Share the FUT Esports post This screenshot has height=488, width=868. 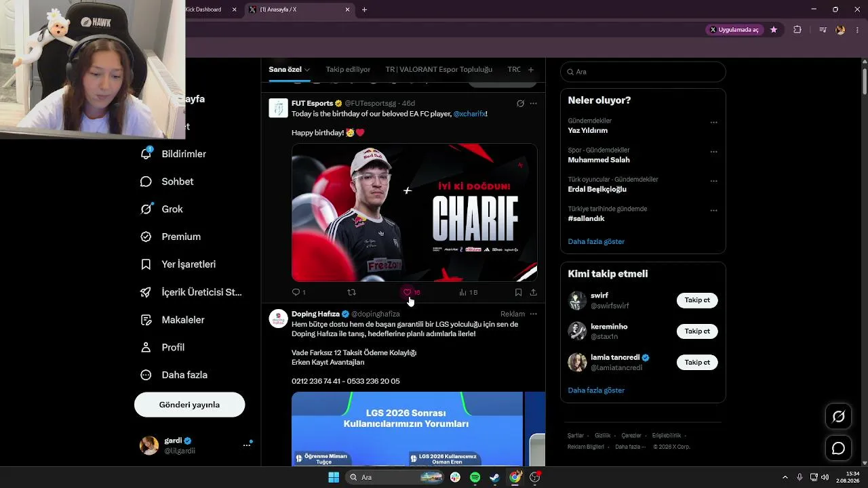[533, 292]
